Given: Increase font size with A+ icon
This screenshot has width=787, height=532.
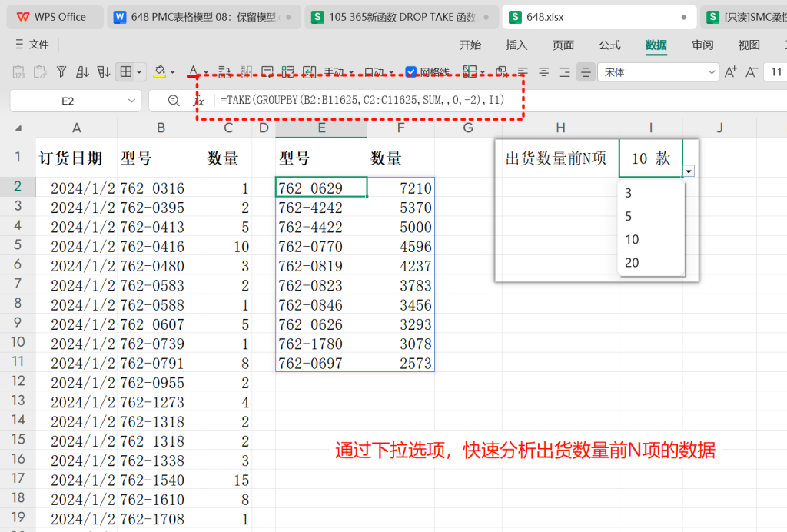Looking at the screenshot, I should pos(731,72).
